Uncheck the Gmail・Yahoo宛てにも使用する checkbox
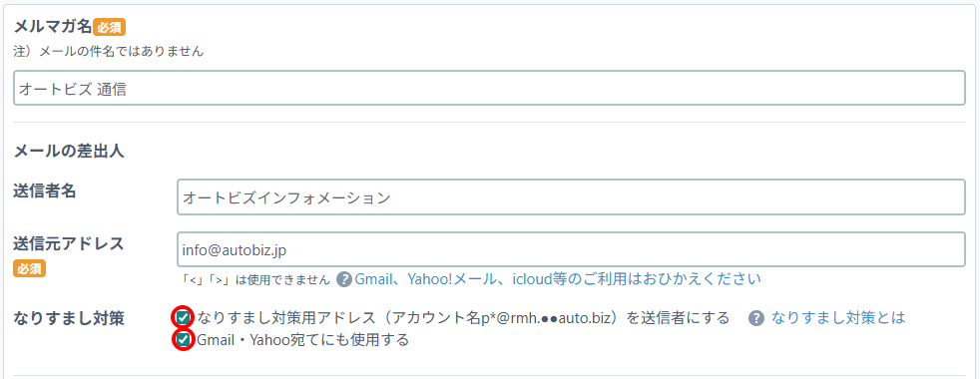 click(x=183, y=340)
